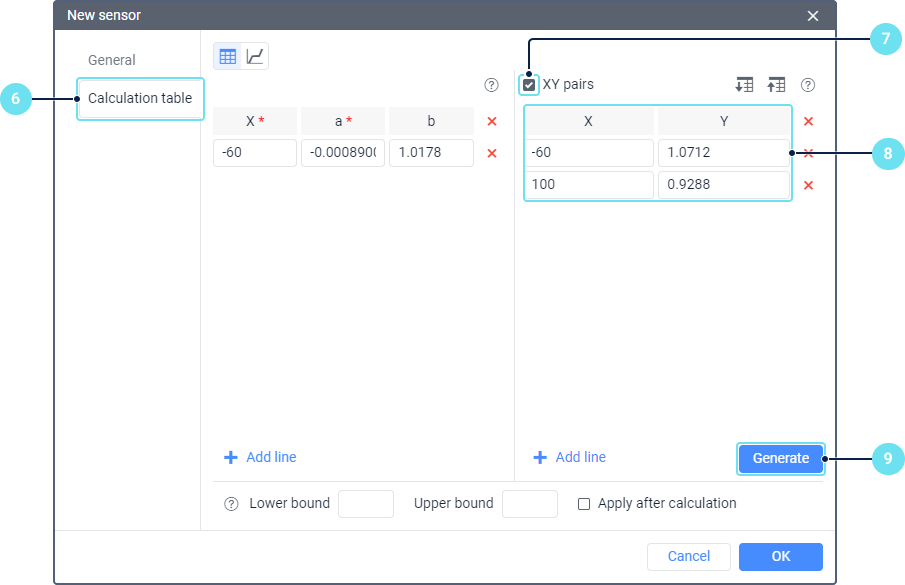The width and height of the screenshot is (905, 585).
Task: Click OK to save the sensor
Action: tap(780, 556)
